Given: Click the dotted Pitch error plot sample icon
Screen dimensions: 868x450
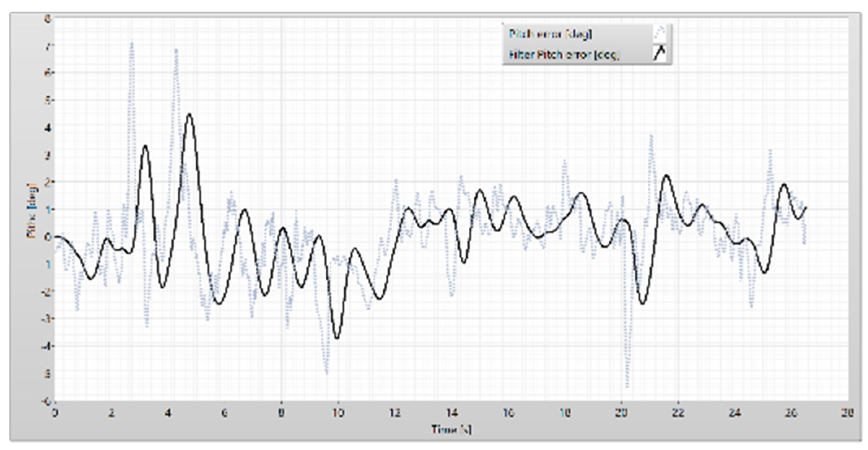Looking at the screenshot, I should [x=660, y=33].
